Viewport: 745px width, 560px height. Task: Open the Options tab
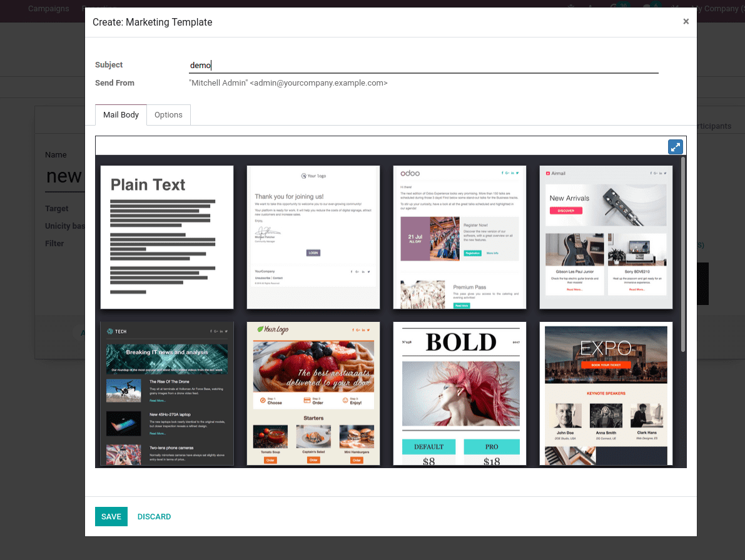point(168,115)
